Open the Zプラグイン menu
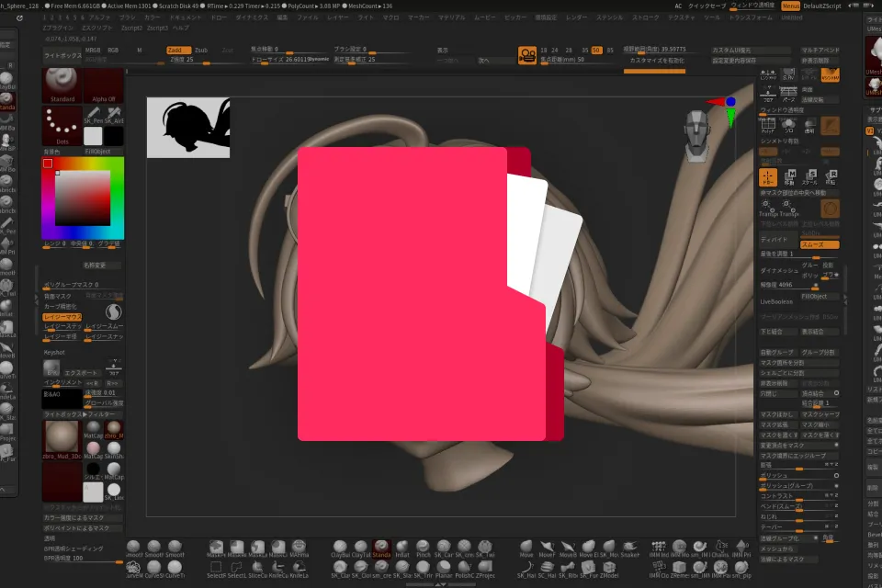The height and width of the screenshot is (588, 882). pyautogui.click(x=58, y=28)
